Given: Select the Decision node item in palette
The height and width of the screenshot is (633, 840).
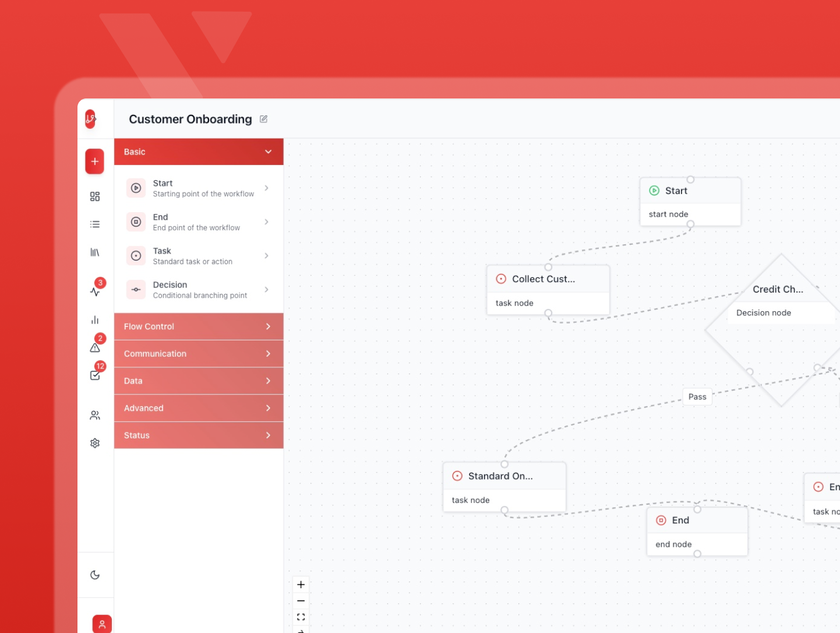Looking at the screenshot, I should (x=199, y=290).
